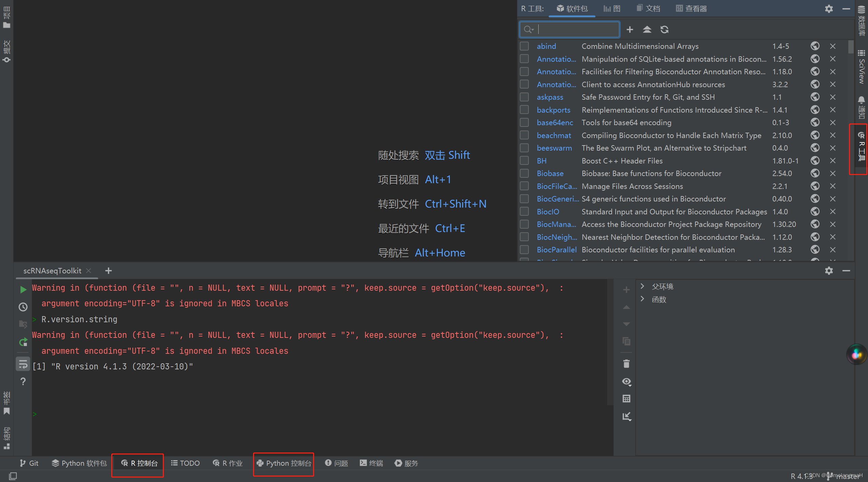Open the table view icon in variables toolbar
The image size is (868, 482).
pos(626,399)
